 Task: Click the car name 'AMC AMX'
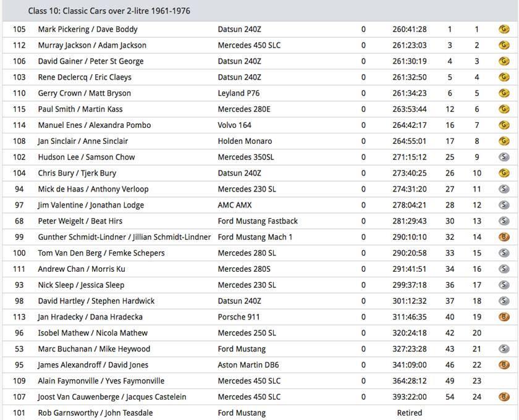235,205
